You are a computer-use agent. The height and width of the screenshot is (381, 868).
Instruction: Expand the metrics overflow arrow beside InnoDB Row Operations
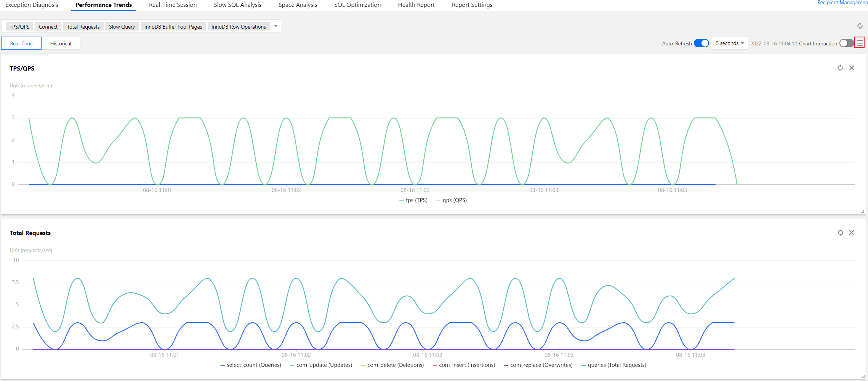(275, 26)
